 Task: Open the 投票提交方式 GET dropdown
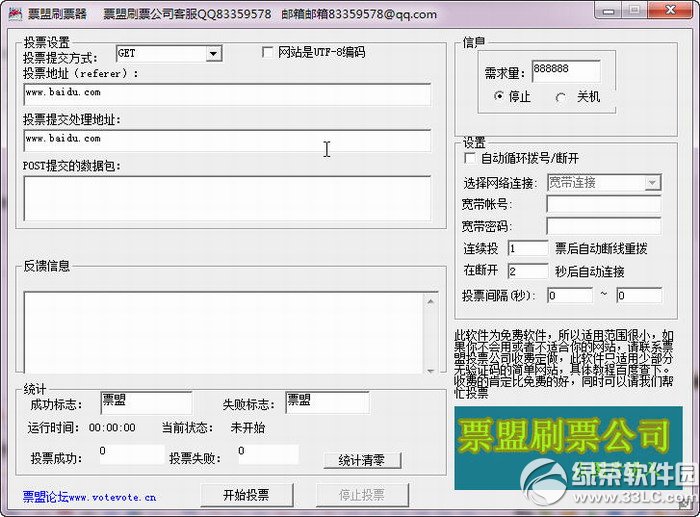coord(214,54)
